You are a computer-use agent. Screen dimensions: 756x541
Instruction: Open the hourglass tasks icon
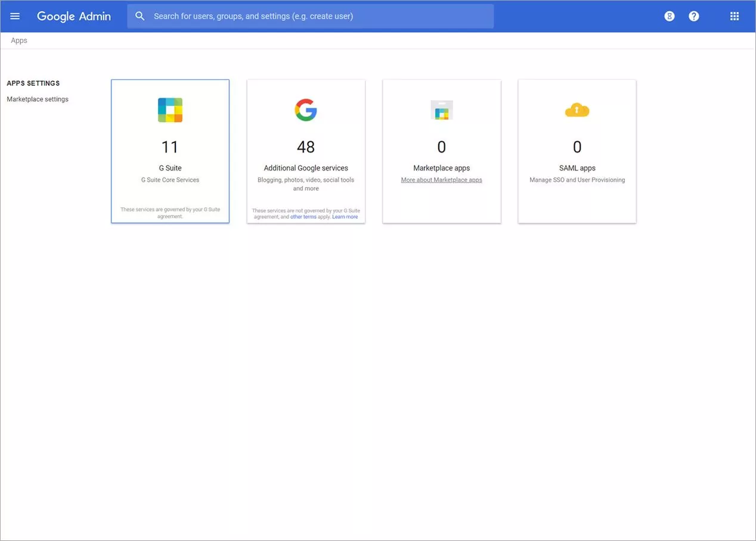[670, 16]
